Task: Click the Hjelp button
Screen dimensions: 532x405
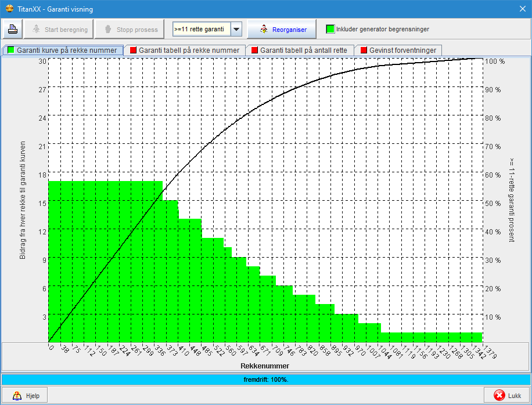Action: click(x=24, y=396)
